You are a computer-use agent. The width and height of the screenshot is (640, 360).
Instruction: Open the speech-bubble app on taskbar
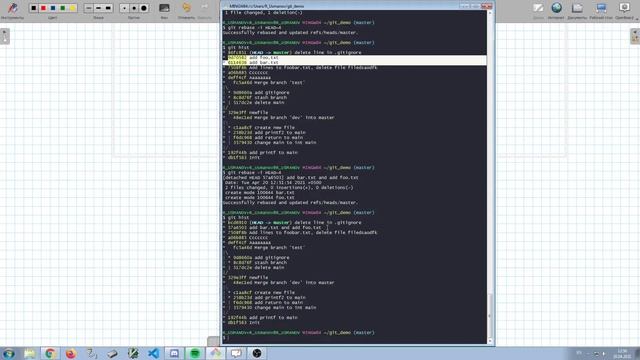pyautogui.click(x=236, y=353)
